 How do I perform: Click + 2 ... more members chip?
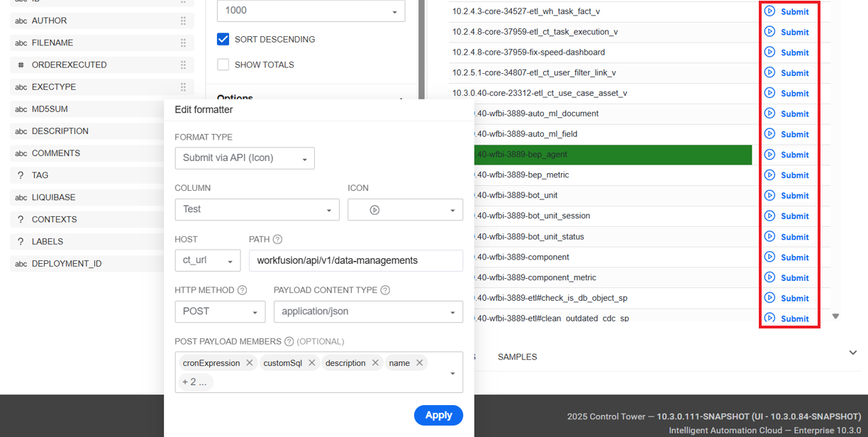[195, 382]
